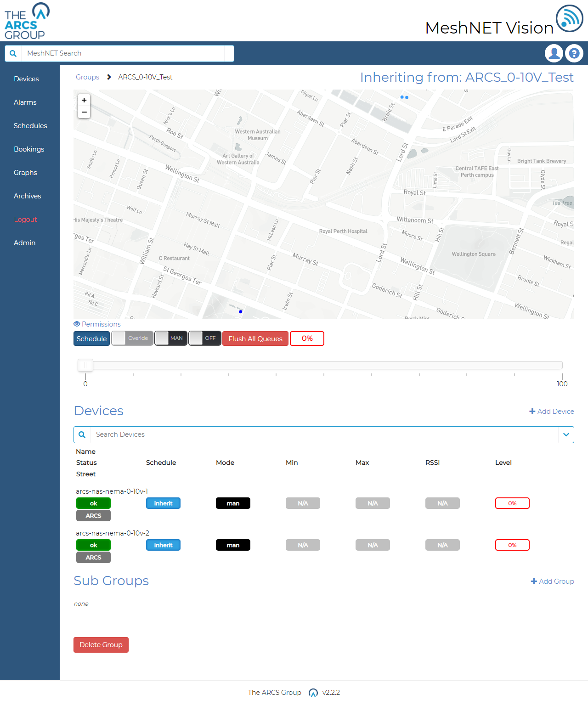This screenshot has height=705, width=588.
Task: Click the MeshNET Vision wifi icon
Action: [x=569, y=19]
